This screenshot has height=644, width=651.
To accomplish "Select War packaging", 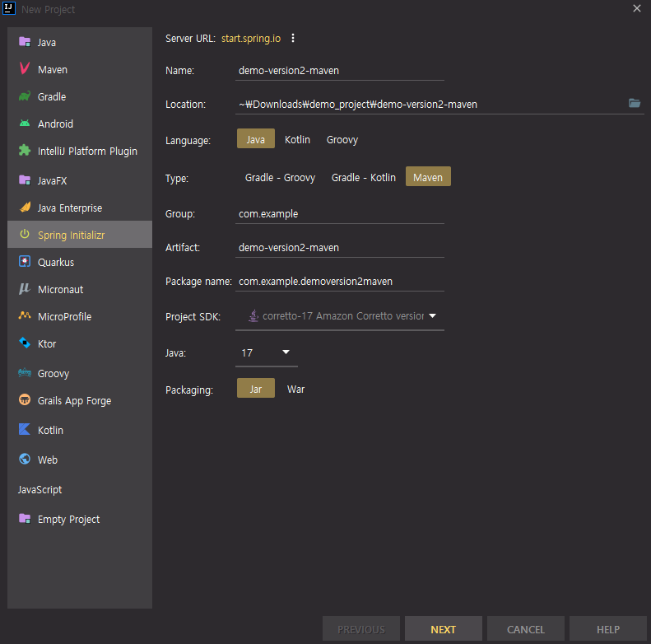I will (x=296, y=390).
